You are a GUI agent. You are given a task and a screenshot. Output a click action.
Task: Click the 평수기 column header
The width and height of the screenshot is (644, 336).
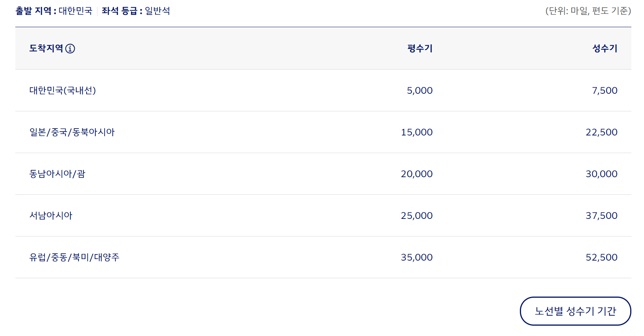point(420,48)
